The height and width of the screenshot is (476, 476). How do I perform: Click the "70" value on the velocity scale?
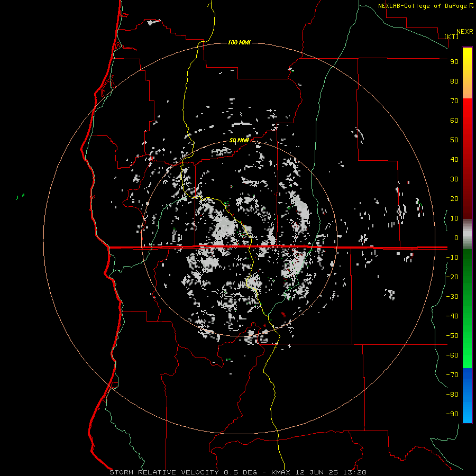(x=454, y=101)
